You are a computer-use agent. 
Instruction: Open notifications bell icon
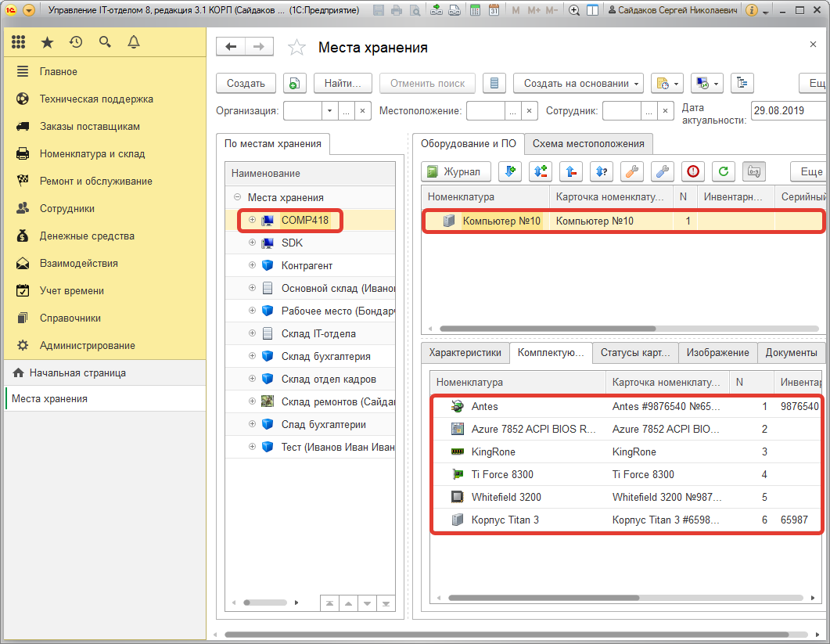pyautogui.click(x=134, y=41)
